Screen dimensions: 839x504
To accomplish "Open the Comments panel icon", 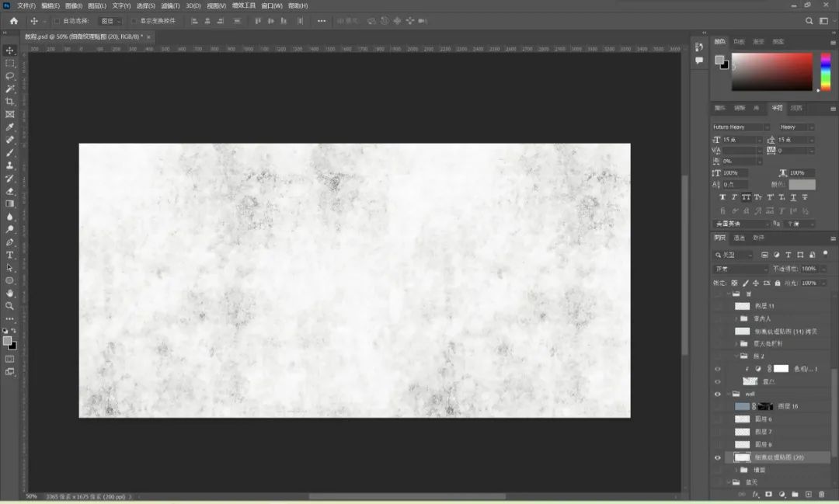I will pos(699,61).
